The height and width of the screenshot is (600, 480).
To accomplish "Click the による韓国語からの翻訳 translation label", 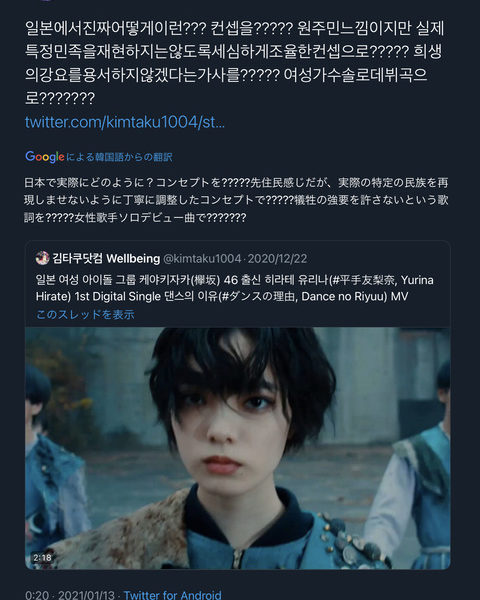I will (119, 157).
